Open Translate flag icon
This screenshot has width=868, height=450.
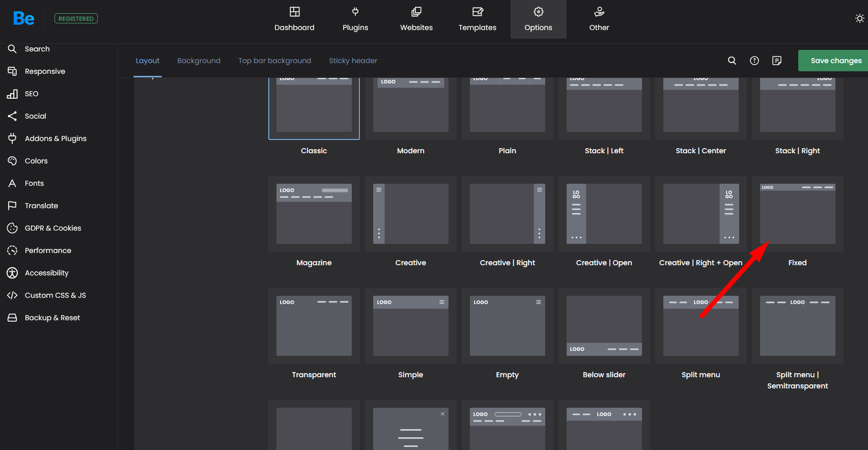tap(12, 206)
